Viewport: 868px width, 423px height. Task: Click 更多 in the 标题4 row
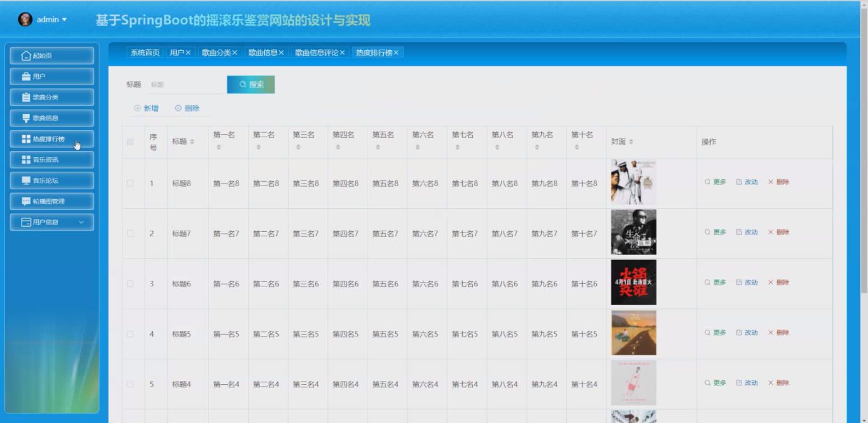pyautogui.click(x=715, y=383)
